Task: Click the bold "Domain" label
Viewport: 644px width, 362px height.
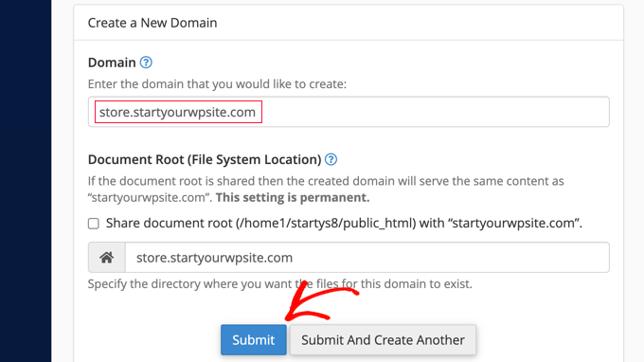Action: [x=112, y=63]
